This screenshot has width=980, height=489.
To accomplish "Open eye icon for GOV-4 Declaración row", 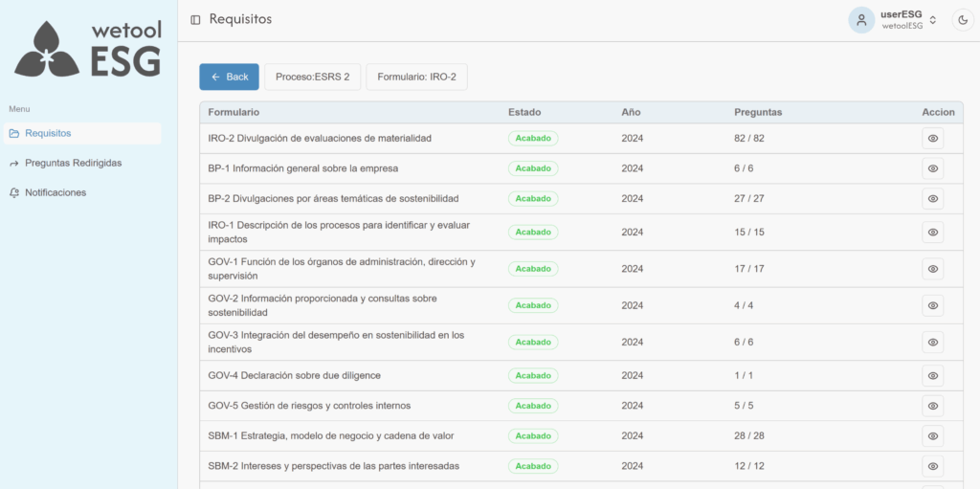I will (932, 376).
